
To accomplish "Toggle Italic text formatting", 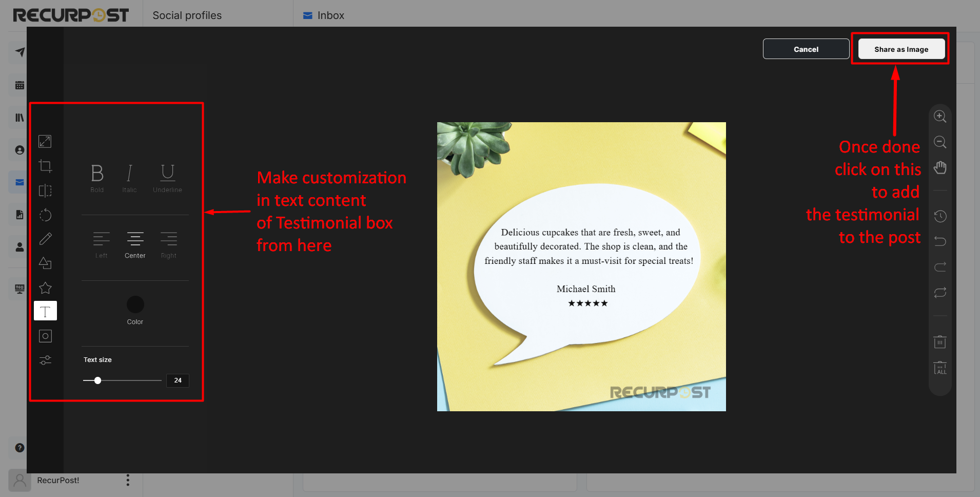I will click(129, 178).
